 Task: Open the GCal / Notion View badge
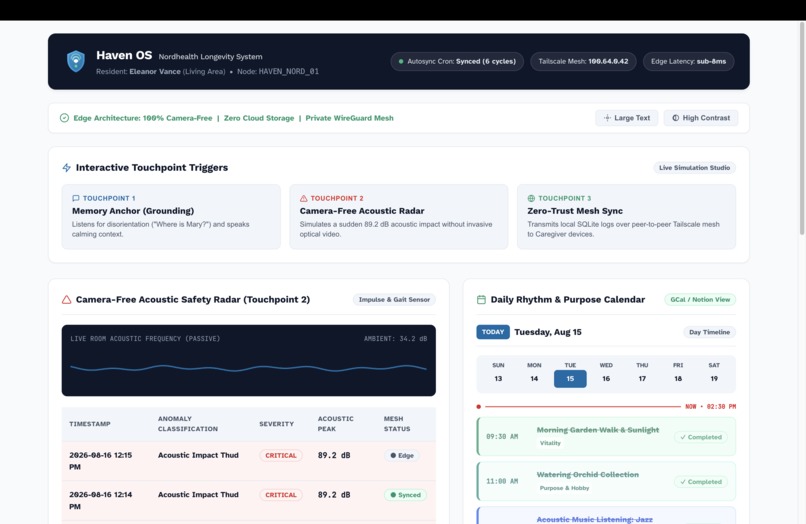pos(700,299)
